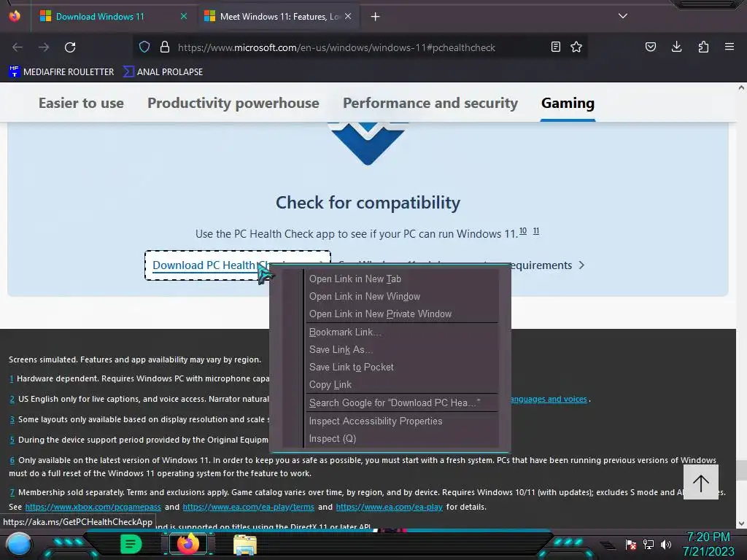Click the requirements link chevron arrow
The width and height of the screenshot is (747, 560).
click(581, 265)
